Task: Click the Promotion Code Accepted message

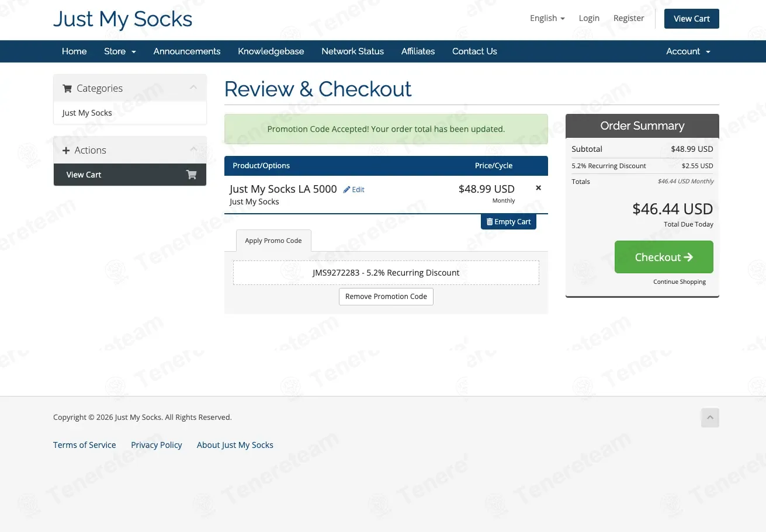Action: tap(386, 129)
